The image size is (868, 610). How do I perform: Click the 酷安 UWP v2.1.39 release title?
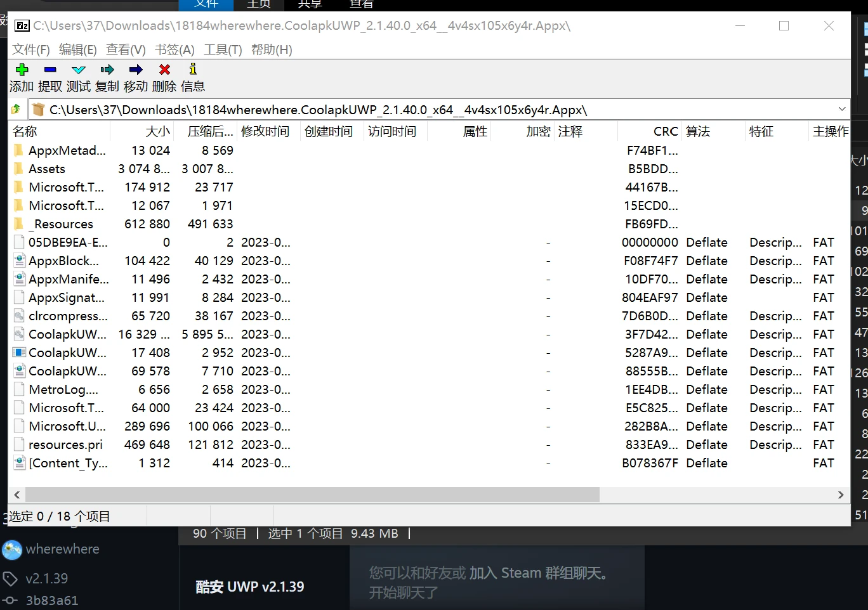click(250, 587)
